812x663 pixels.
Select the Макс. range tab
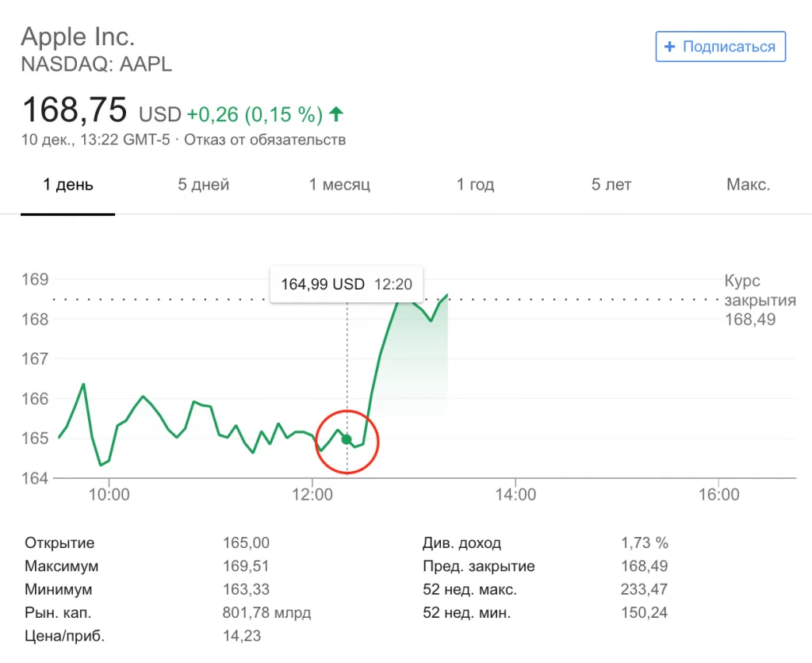point(749,185)
